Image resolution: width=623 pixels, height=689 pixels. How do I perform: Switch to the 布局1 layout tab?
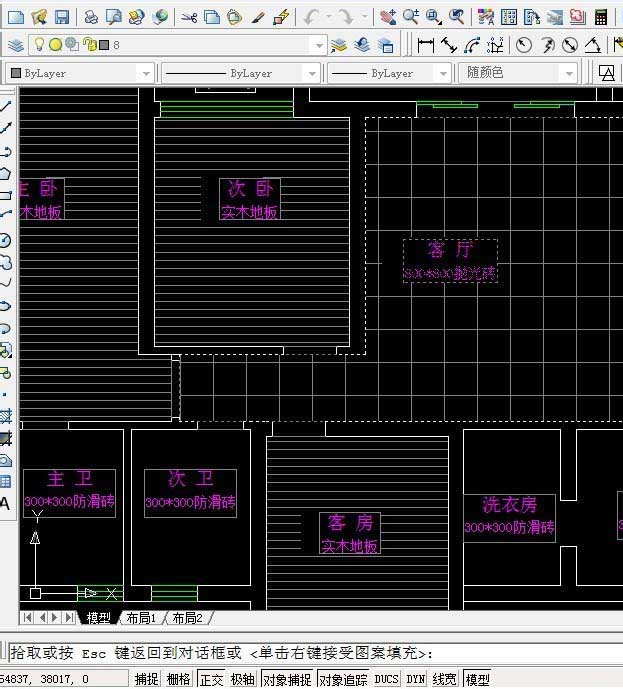(x=140, y=618)
